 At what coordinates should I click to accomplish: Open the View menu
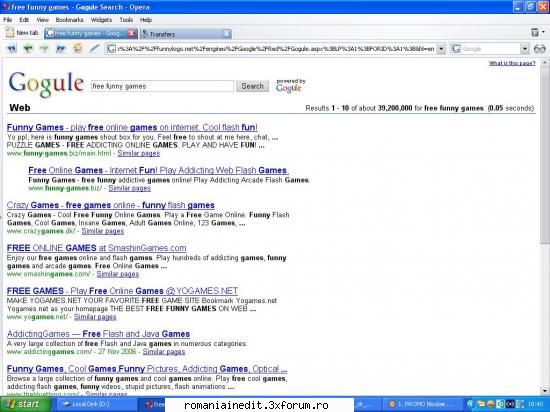[42, 20]
